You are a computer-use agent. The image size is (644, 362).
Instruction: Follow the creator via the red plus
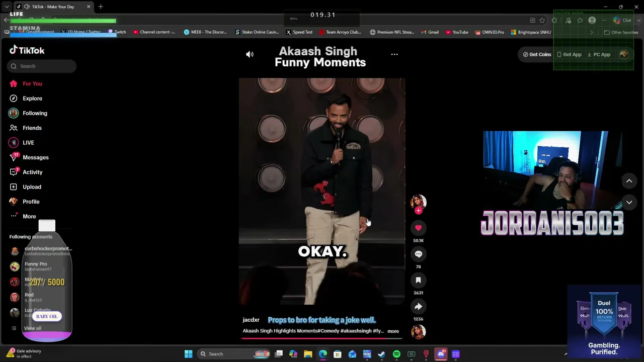(418, 211)
